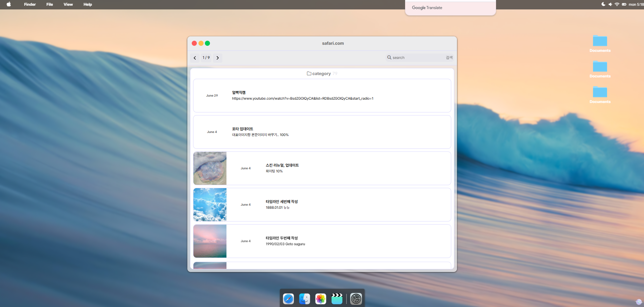Click the page indicator 1 / 9
644x307 pixels.
(206, 58)
